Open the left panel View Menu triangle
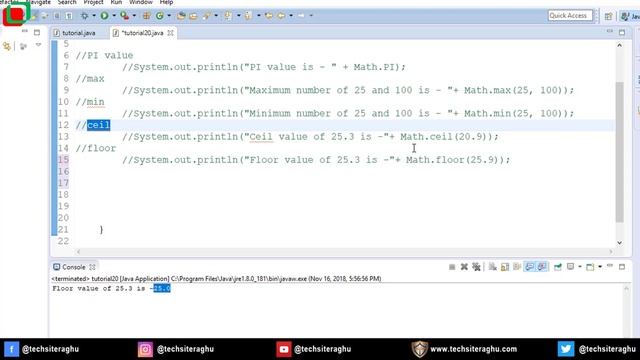Screen dimensions: 640x360 click(x=38, y=45)
